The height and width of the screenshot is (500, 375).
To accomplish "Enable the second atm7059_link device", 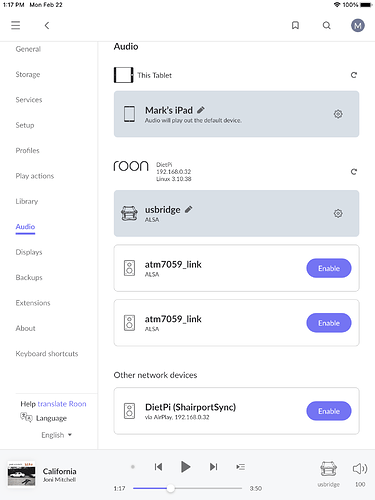I will pyautogui.click(x=329, y=323).
